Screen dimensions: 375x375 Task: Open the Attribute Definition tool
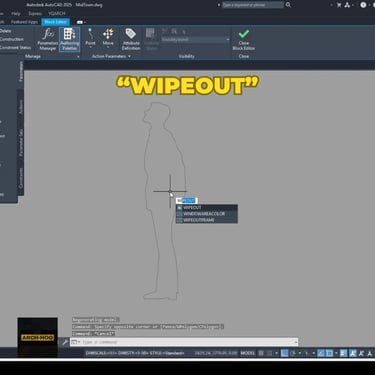coord(131,39)
